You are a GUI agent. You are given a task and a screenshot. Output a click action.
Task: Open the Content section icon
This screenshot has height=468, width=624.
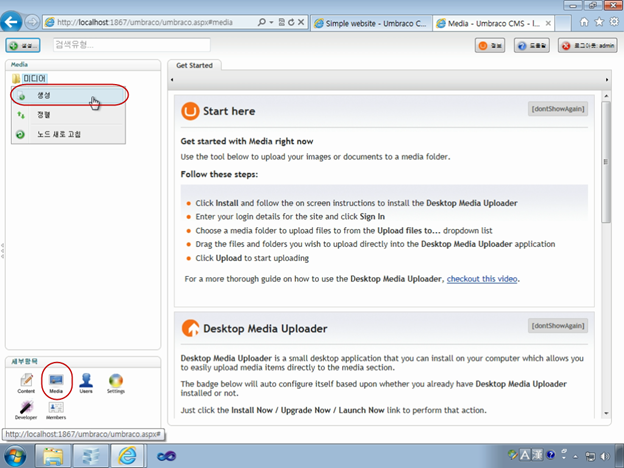coord(26,383)
